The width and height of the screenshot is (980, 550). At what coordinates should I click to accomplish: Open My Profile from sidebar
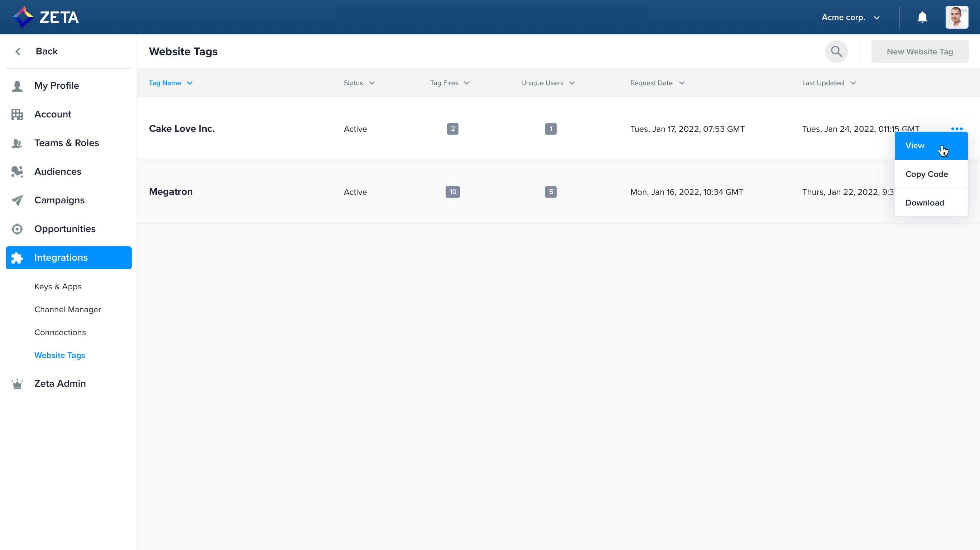click(x=56, y=86)
